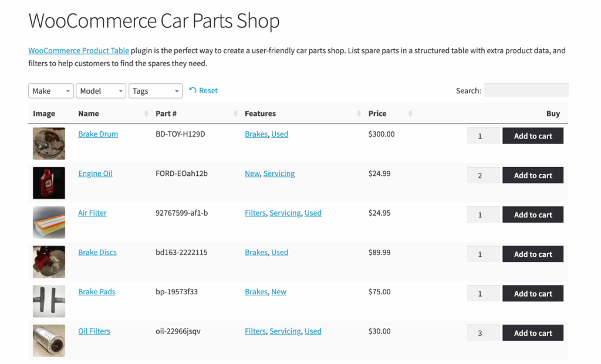Sort table by Features column arrows
This screenshot has width=601, height=364.
point(359,113)
